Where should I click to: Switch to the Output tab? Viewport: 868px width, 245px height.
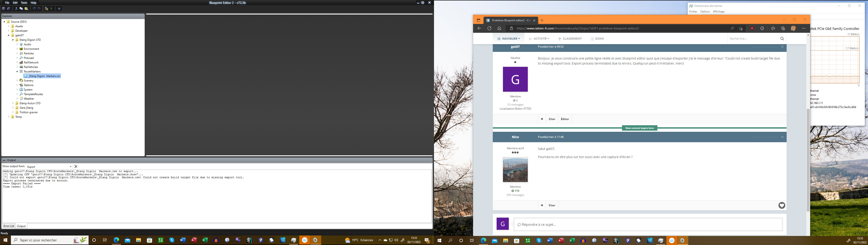tap(21, 226)
